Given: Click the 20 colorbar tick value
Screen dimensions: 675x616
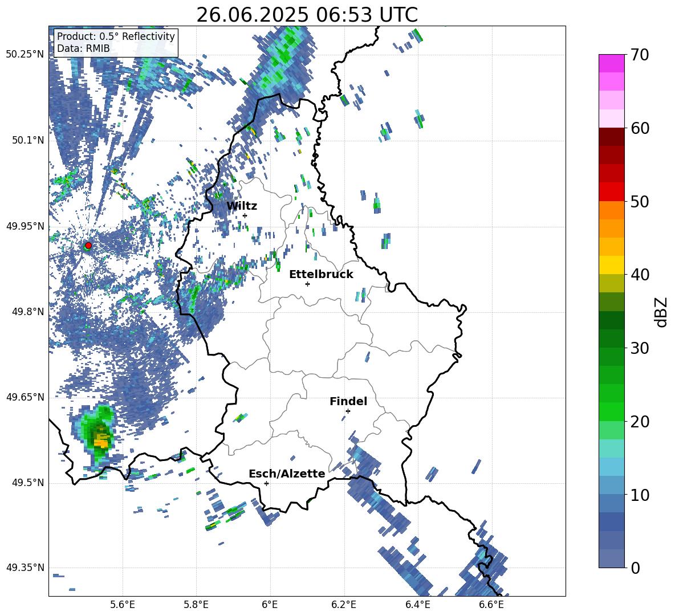Looking at the screenshot, I should (x=640, y=421).
